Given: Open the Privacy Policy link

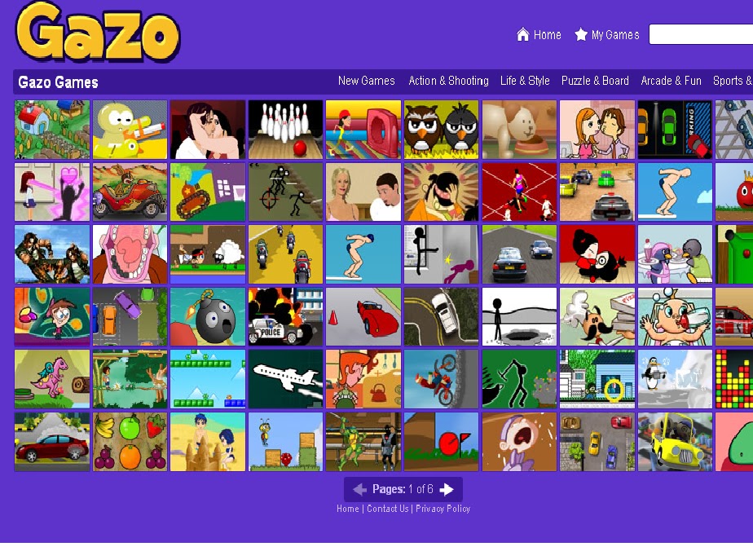Looking at the screenshot, I should 443,509.
